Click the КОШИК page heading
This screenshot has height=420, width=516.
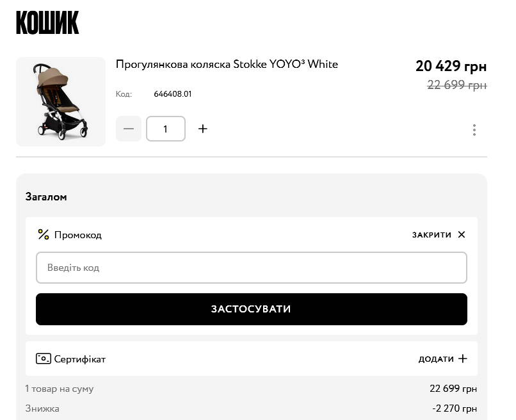coord(47,22)
